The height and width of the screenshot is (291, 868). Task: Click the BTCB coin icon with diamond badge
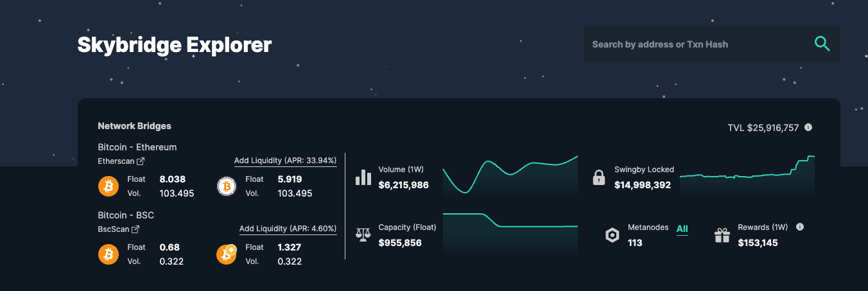pos(227,254)
